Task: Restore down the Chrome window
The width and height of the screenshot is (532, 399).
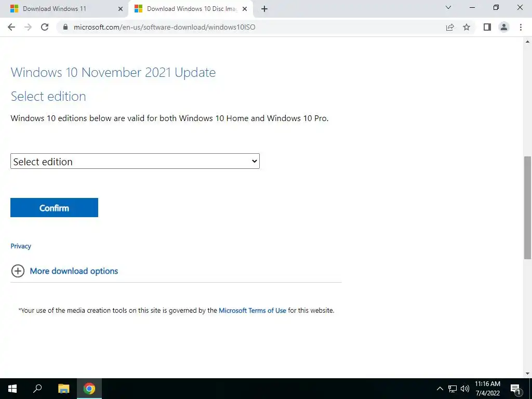Action: pos(496,7)
